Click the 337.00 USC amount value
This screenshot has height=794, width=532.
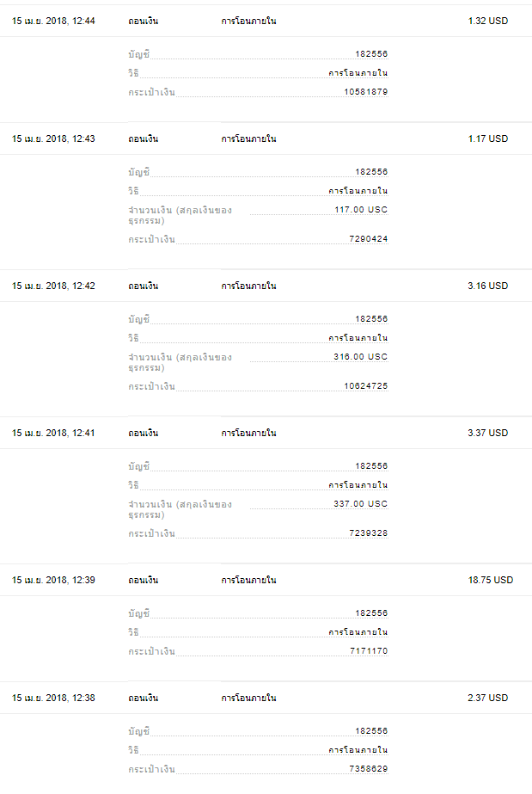360,504
